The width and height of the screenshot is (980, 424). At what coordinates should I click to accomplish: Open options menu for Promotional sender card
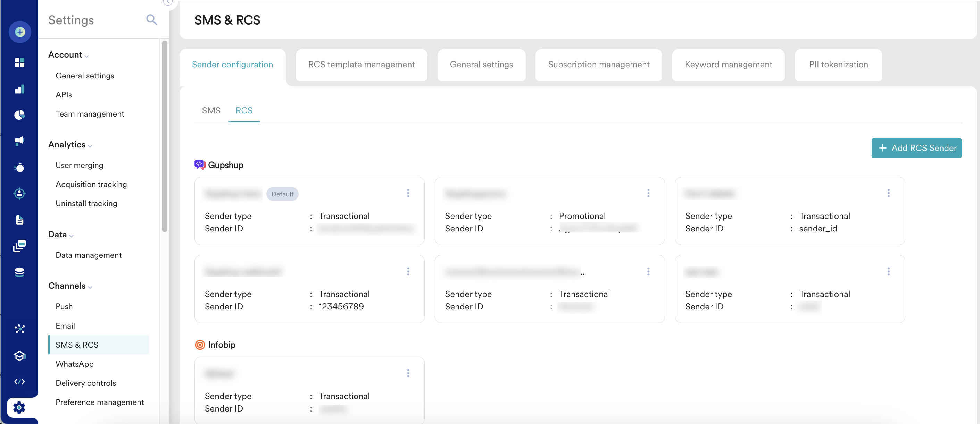tap(648, 193)
